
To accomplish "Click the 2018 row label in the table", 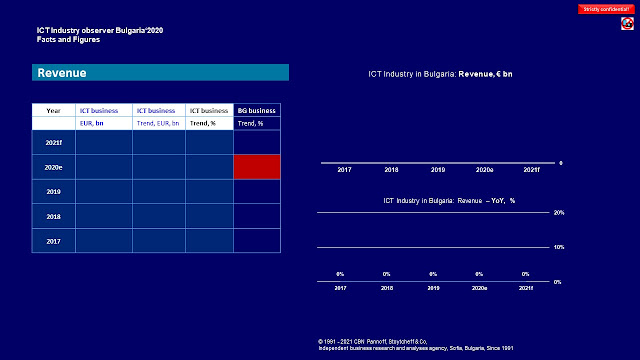I will coord(53,216).
